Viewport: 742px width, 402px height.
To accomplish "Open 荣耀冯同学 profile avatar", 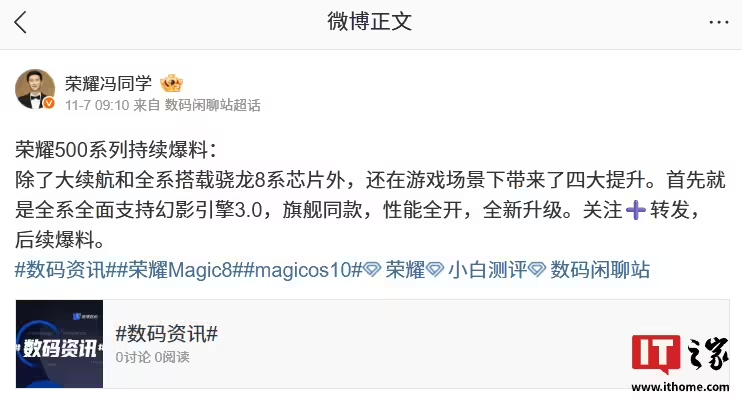I will tap(35, 89).
